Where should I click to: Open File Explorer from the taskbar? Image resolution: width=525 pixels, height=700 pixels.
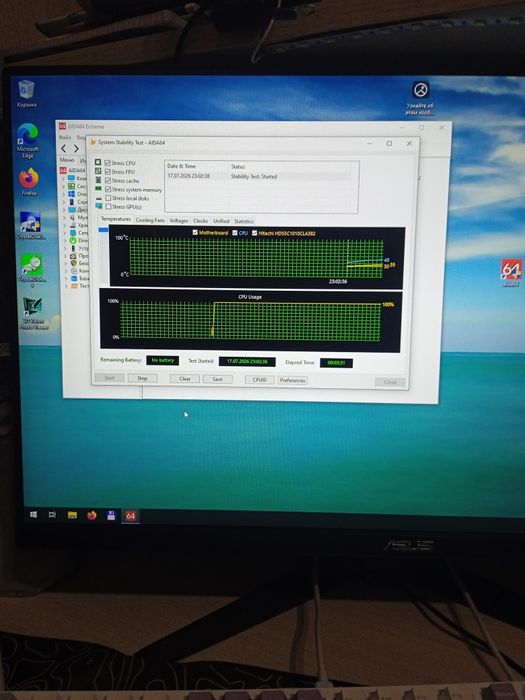[72, 515]
